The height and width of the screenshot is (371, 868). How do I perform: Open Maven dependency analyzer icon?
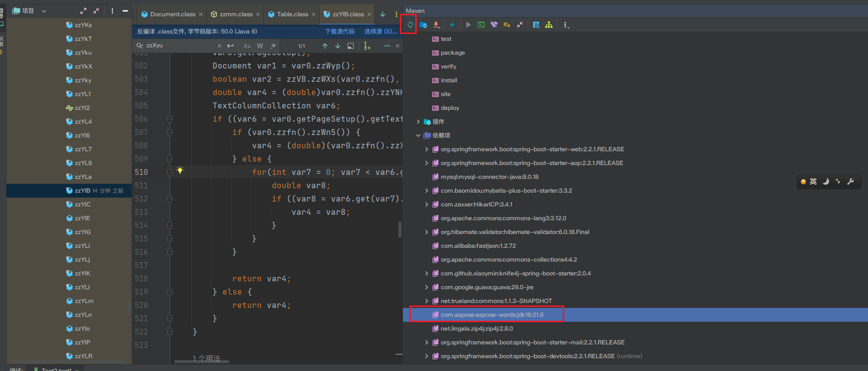click(536, 25)
